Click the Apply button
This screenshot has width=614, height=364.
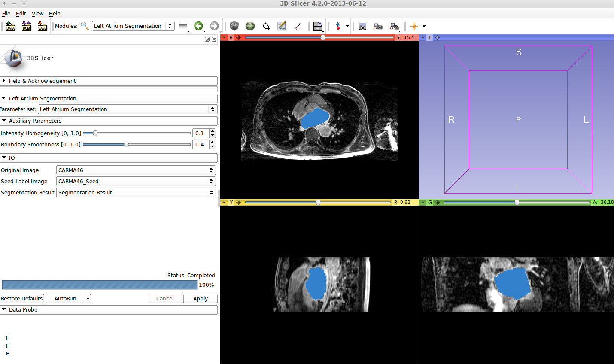pyautogui.click(x=200, y=299)
